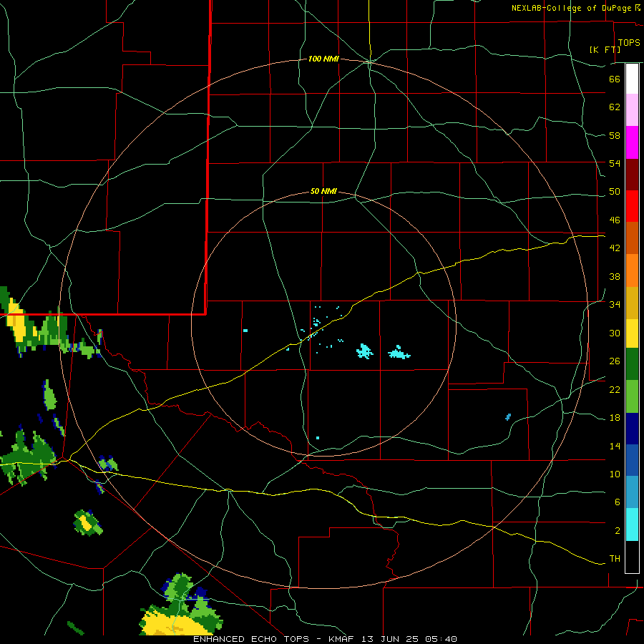Click the legend value "42"
Viewport: 644px width, 644px height.
[x=615, y=248]
